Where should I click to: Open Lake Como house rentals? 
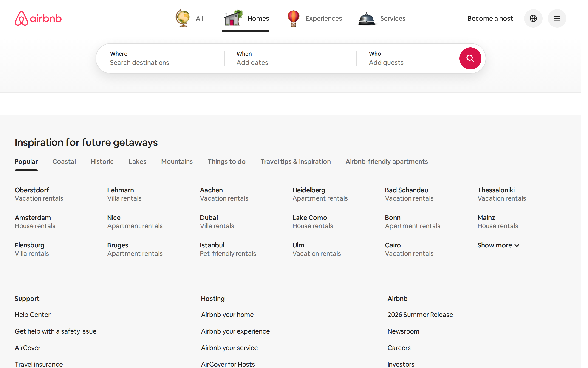click(x=312, y=222)
